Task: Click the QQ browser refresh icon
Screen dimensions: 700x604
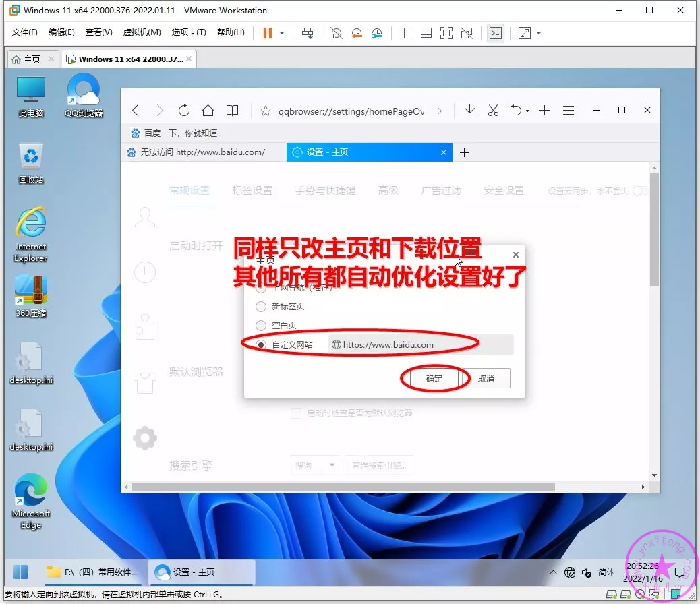Action: (x=183, y=111)
